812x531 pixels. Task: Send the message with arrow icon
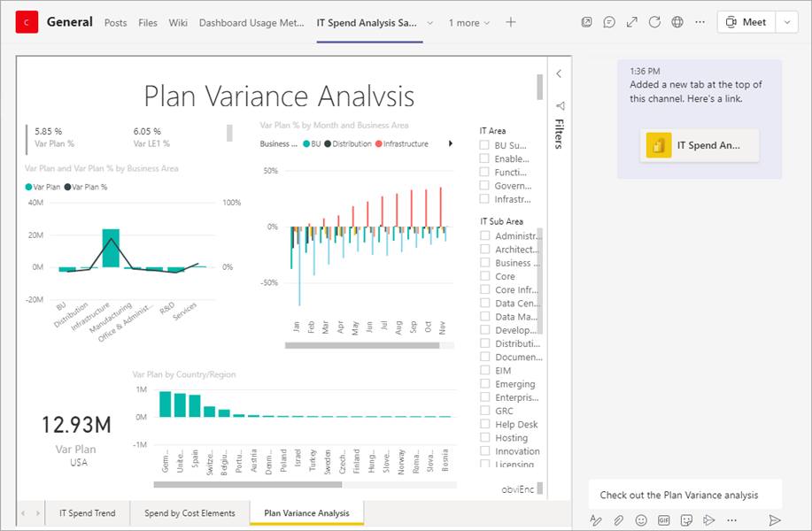(x=775, y=520)
